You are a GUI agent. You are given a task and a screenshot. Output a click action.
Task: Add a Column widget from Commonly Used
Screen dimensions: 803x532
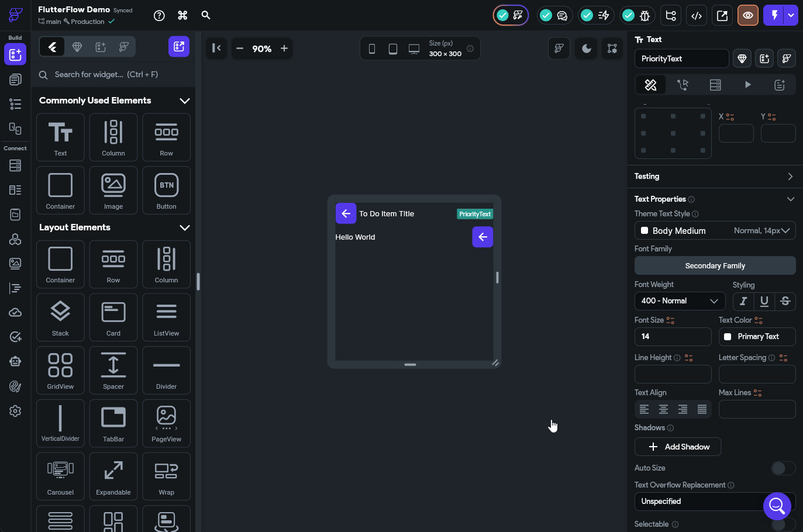click(x=113, y=137)
